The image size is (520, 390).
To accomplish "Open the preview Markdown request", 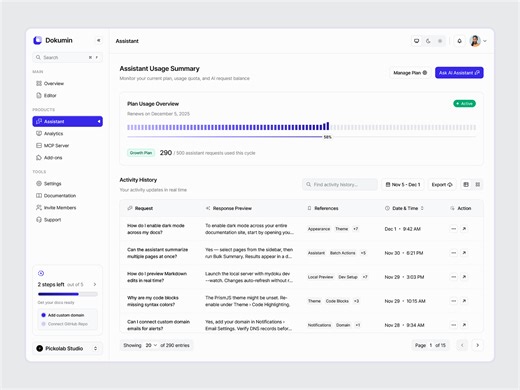I will 464,277.
